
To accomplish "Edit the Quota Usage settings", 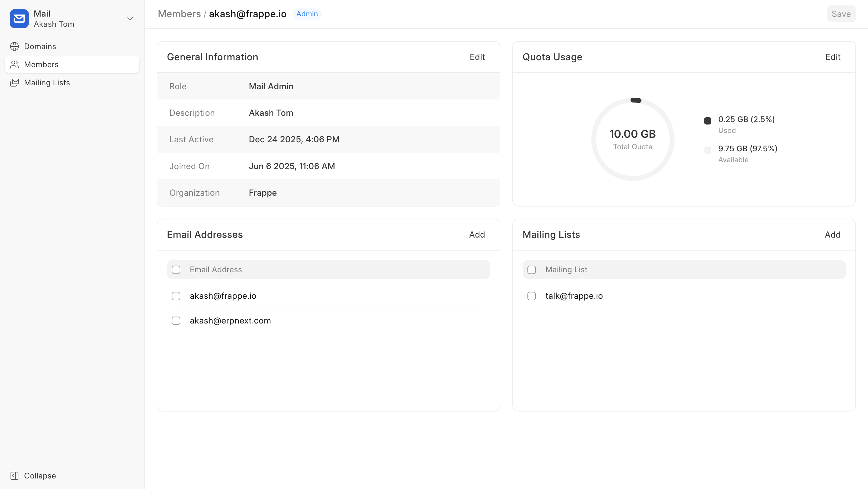I will pyautogui.click(x=833, y=57).
